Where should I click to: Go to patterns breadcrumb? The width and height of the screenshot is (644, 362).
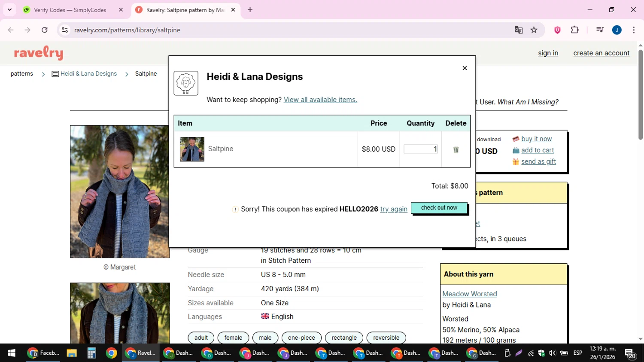(x=22, y=73)
